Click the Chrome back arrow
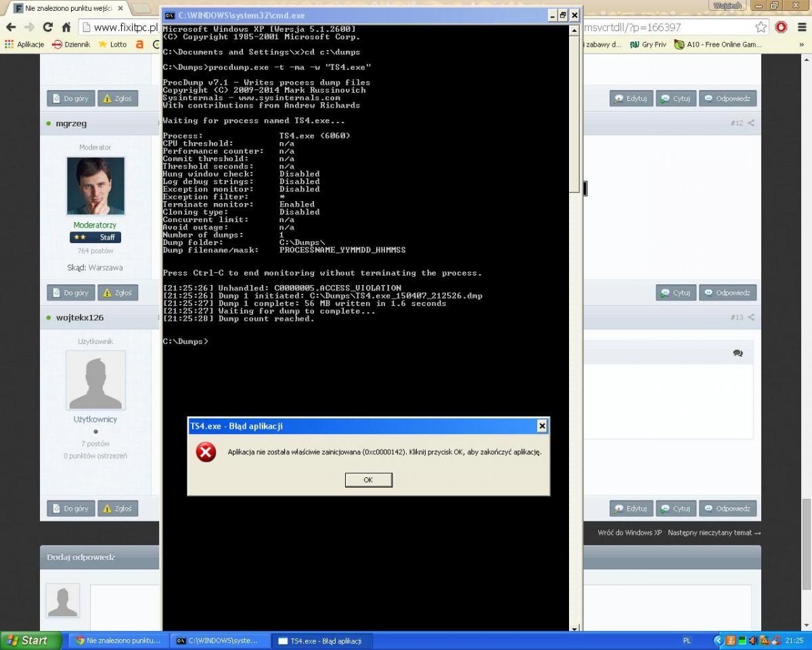812x650 pixels. pos(11,27)
